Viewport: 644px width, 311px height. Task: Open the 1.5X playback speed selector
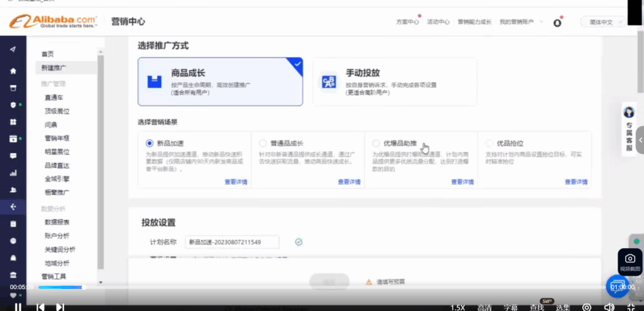[457, 307]
